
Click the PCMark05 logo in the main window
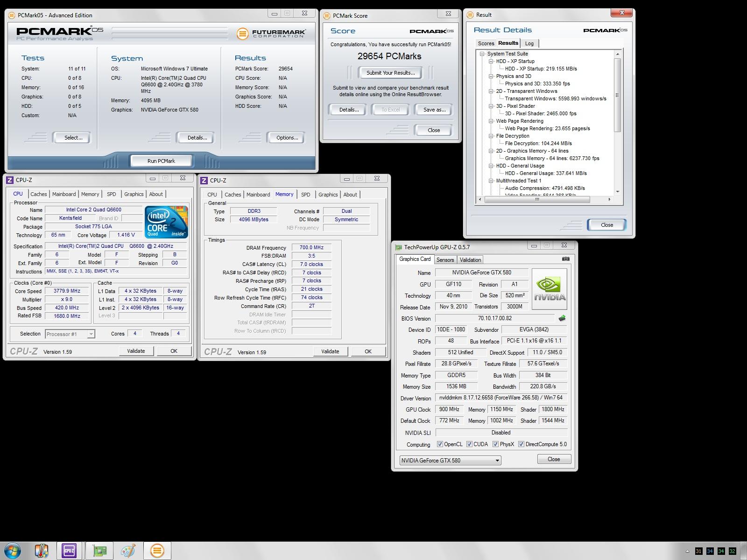[x=60, y=34]
